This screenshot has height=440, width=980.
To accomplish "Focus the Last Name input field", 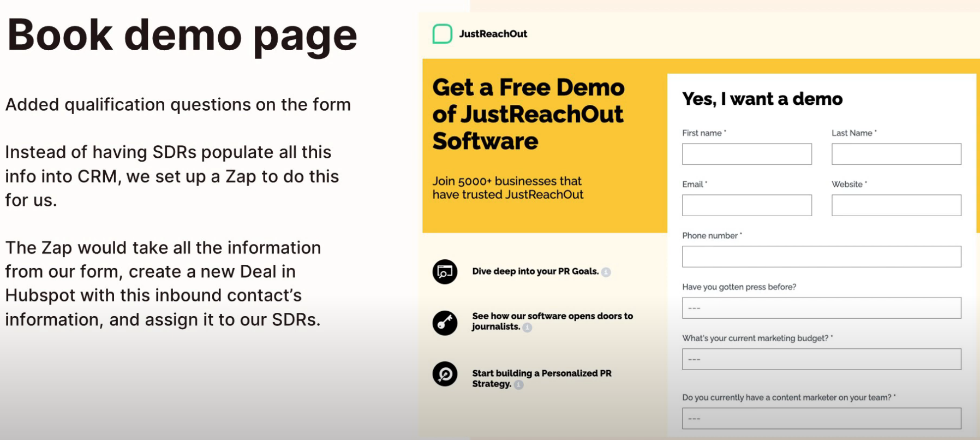I will (896, 154).
